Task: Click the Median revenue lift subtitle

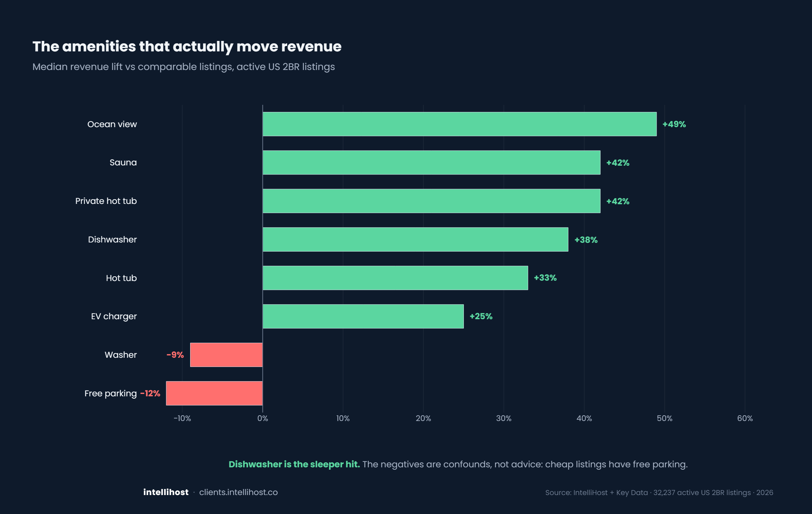Action: [x=184, y=67]
